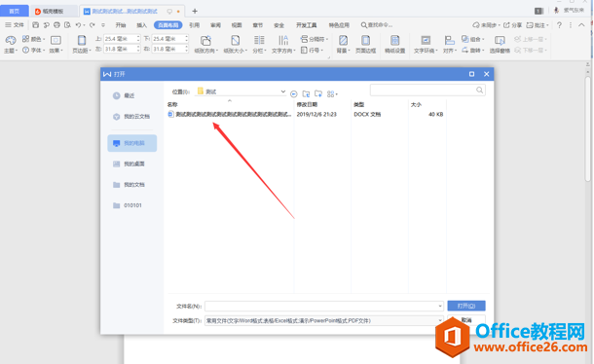Image resolution: width=594 pixels, height=364 pixels.
Task: Create a new folder in Open dialog
Action: point(318,93)
